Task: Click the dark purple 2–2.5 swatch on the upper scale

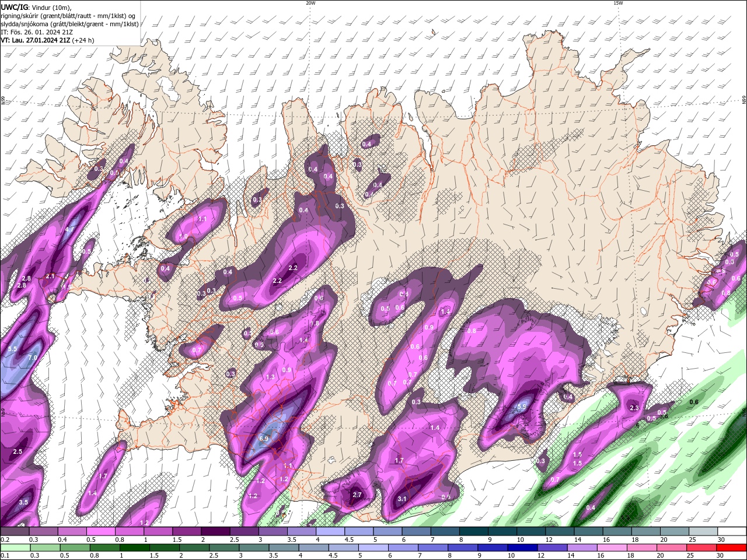Action: (215, 531)
